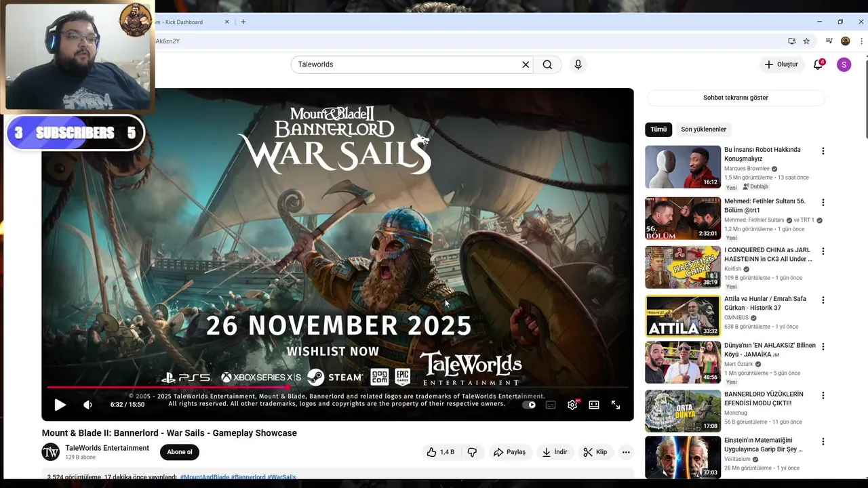The height and width of the screenshot is (488, 868).
Task: Select the Kick Dashboard tab
Action: [184, 22]
